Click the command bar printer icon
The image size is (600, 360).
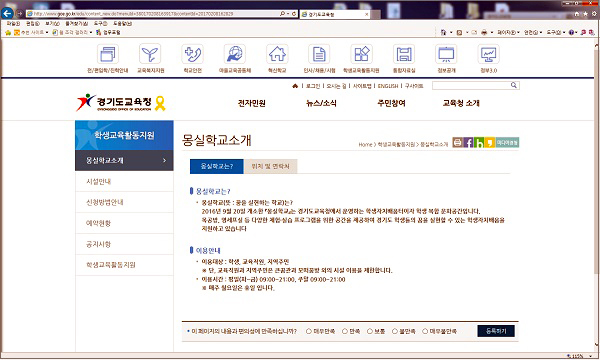click(x=484, y=33)
